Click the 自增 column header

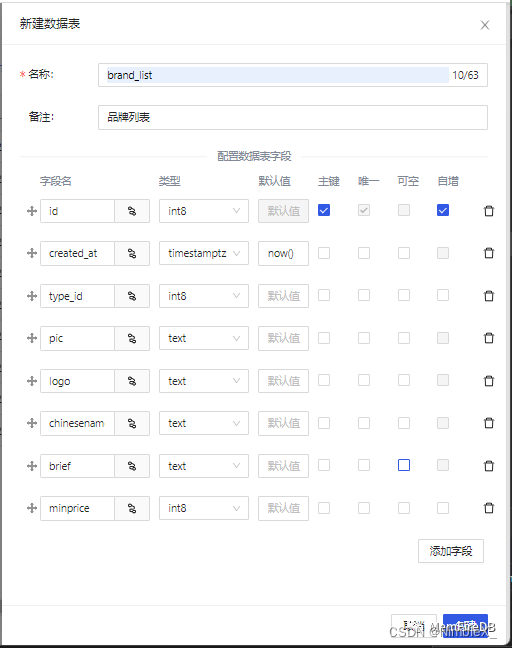[448, 181]
